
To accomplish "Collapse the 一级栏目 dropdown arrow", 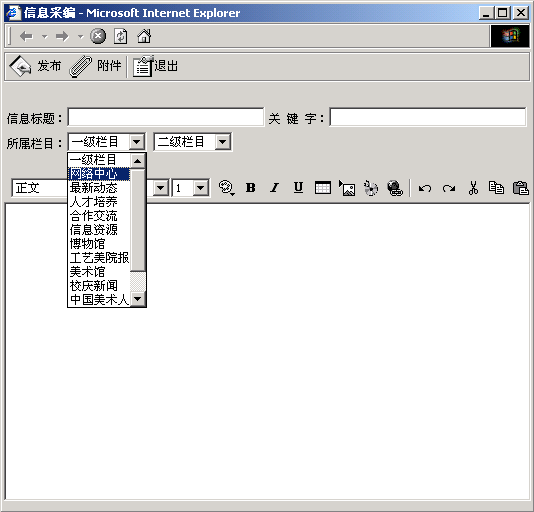I will point(137,142).
